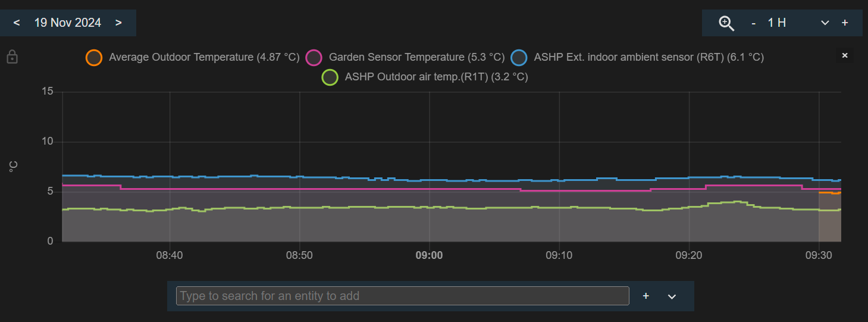The width and height of the screenshot is (868, 322).
Task: Remove the graph with X button
Action: (844, 55)
